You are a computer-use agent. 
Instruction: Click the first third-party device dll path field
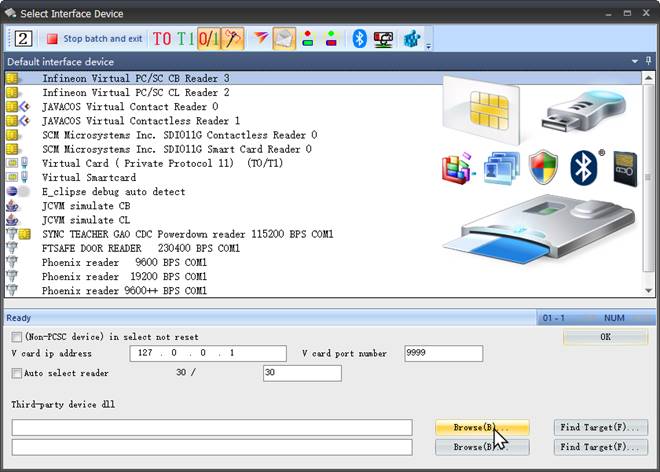212,428
